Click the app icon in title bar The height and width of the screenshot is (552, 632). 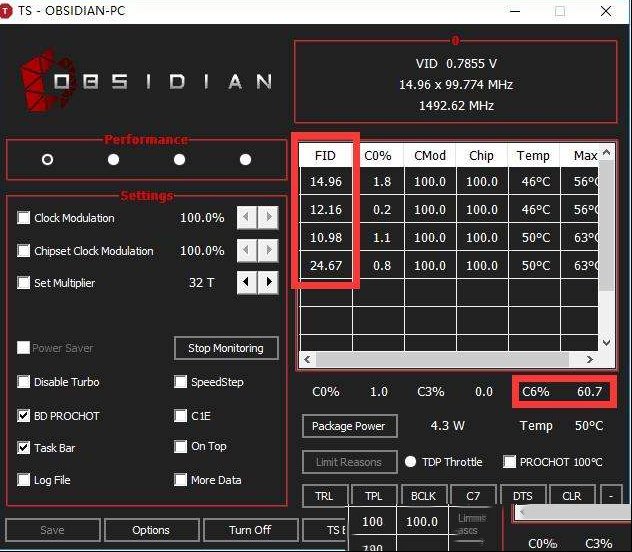6,11
